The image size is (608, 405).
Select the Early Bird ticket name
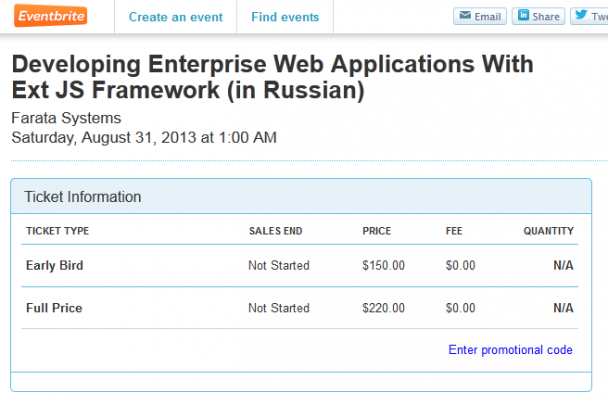55,265
